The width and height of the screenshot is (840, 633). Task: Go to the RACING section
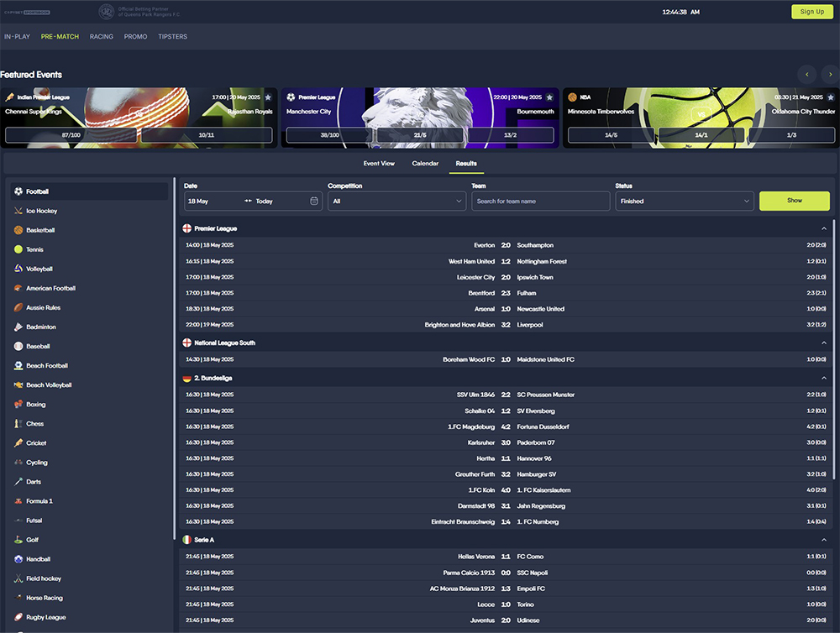[x=102, y=36]
